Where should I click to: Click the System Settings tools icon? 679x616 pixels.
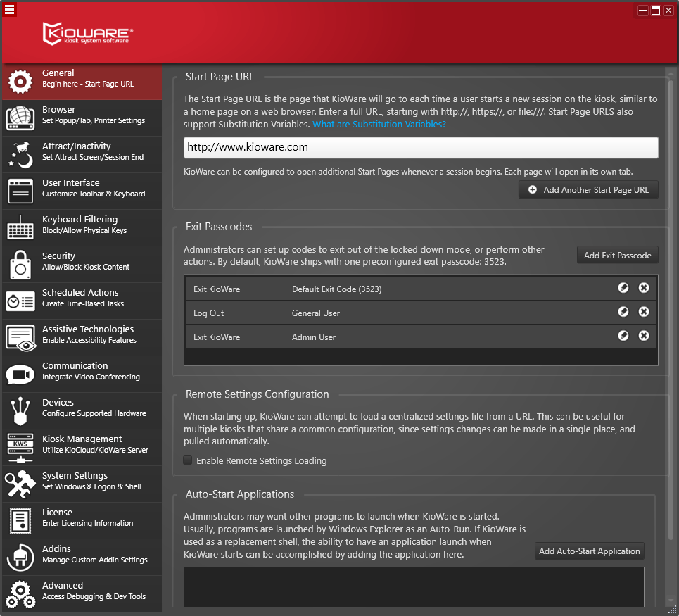pos(20,484)
